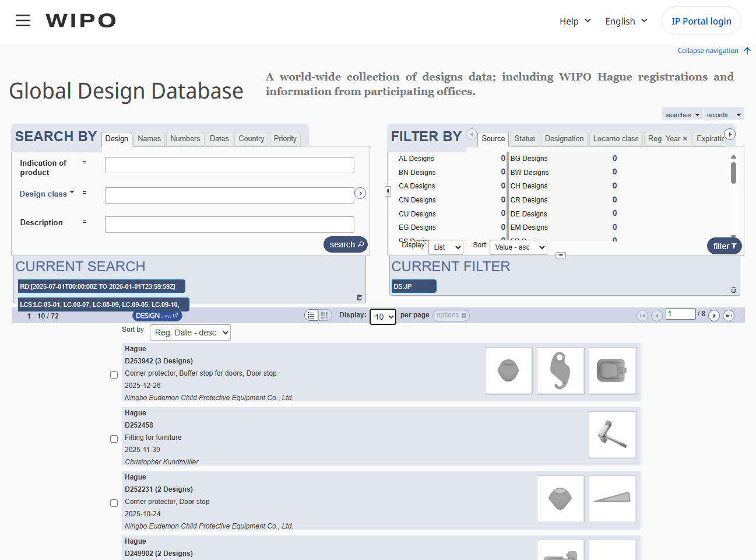Open the DESIGNview external link

click(x=157, y=316)
